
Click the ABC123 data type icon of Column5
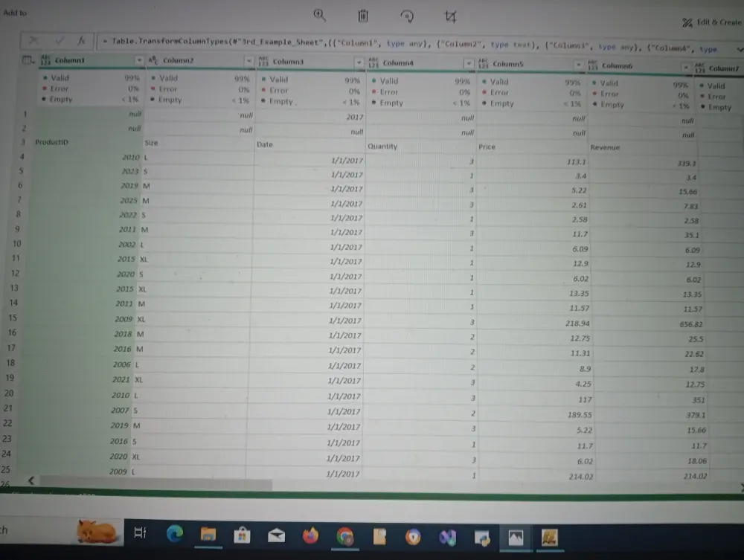(483, 63)
